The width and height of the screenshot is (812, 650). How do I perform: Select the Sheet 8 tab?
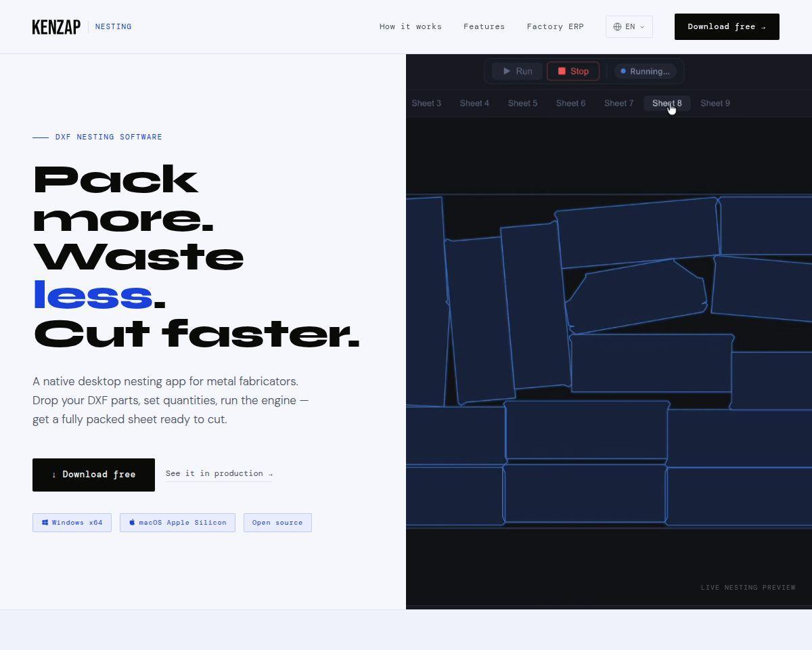pyautogui.click(x=667, y=104)
